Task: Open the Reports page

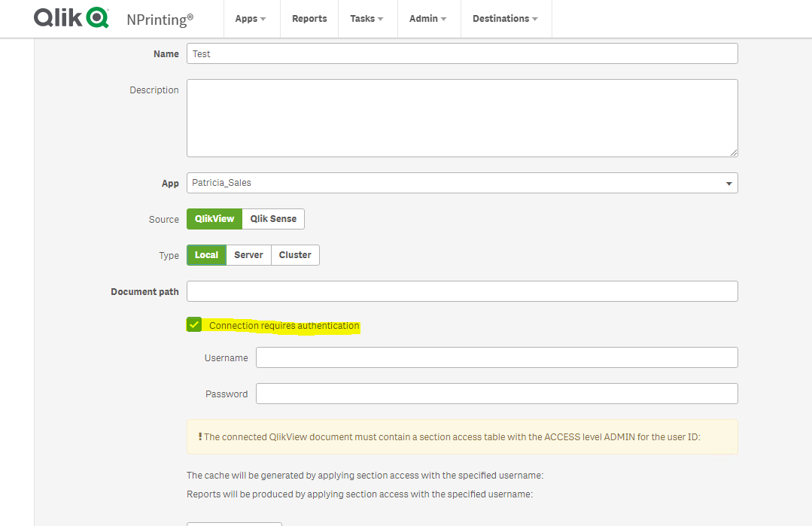Action: click(x=309, y=19)
